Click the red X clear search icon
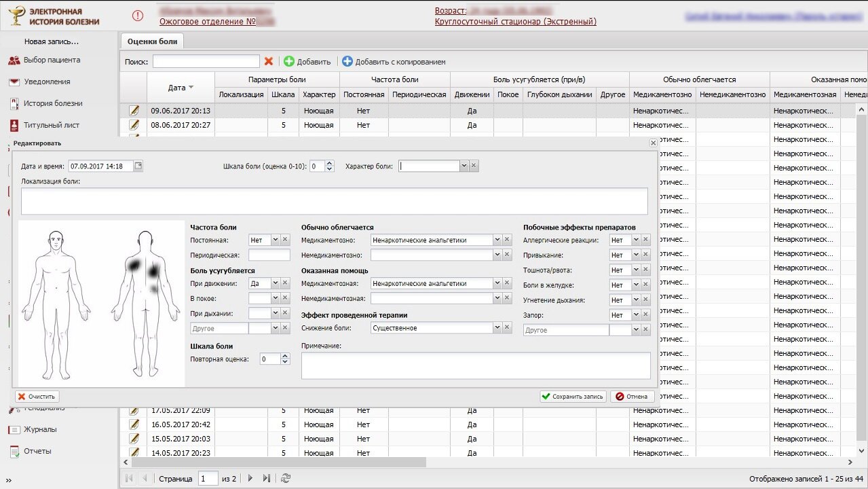 pyautogui.click(x=269, y=62)
